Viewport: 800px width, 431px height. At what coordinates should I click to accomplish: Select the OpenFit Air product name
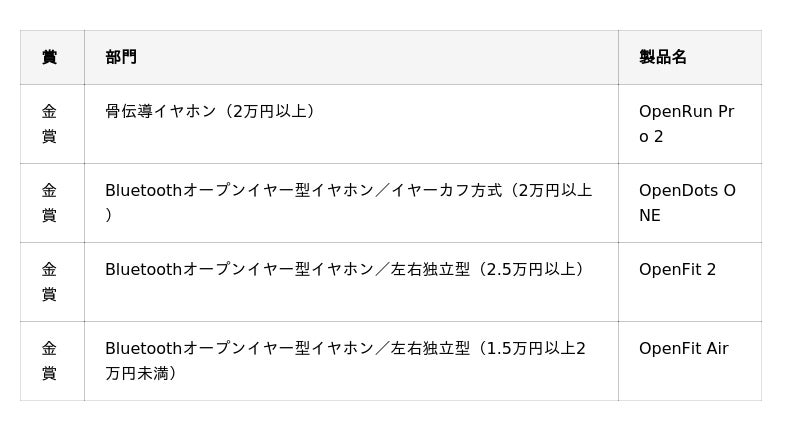[683, 348]
